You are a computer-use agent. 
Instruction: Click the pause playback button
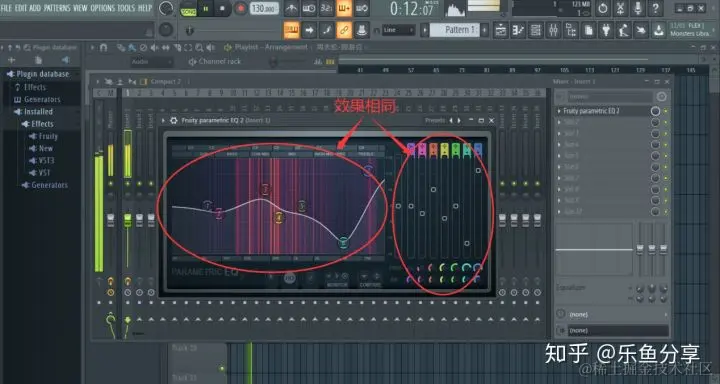click(x=206, y=9)
